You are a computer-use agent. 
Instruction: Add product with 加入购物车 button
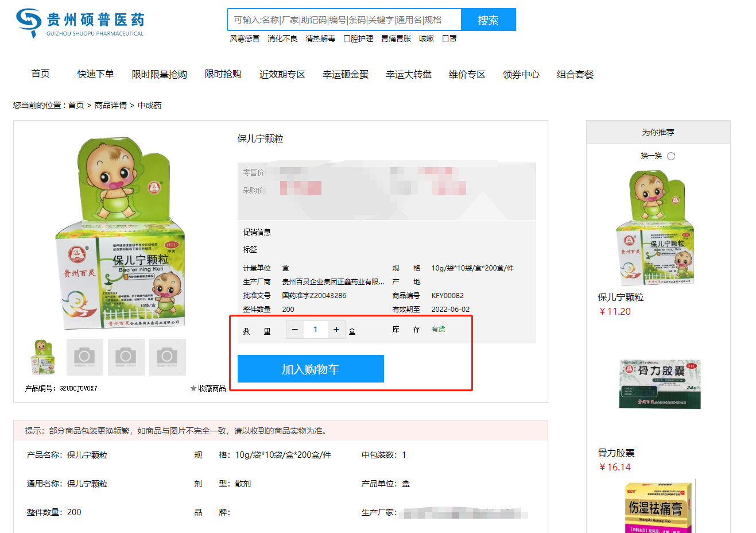point(311,369)
